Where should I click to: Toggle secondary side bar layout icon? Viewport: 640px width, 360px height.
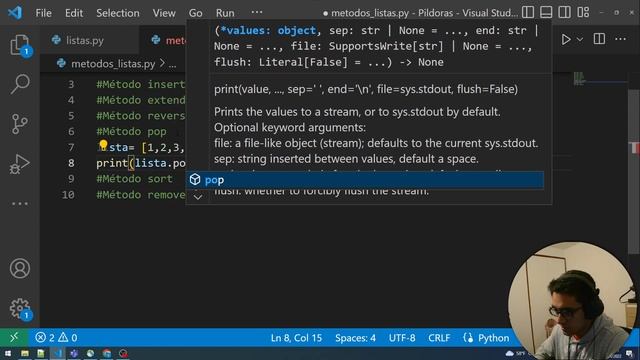(x=564, y=12)
